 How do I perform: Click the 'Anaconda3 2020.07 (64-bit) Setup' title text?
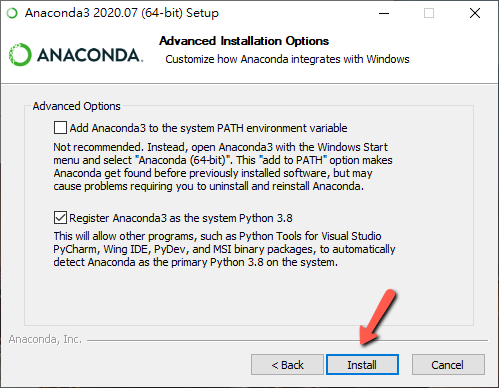(x=122, y=13)
